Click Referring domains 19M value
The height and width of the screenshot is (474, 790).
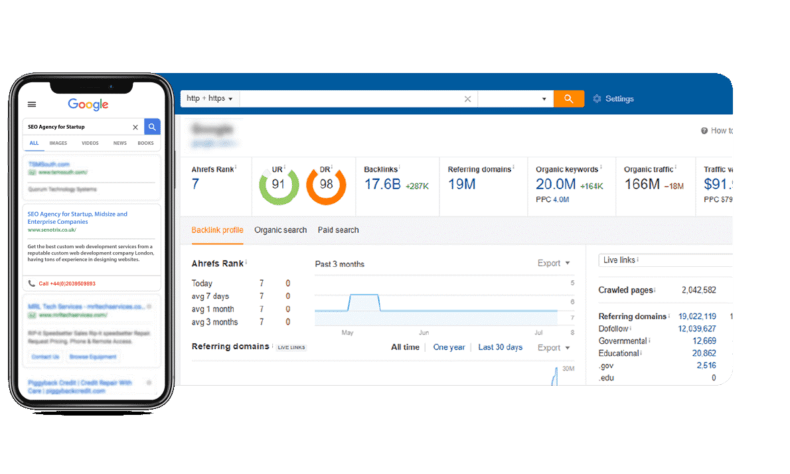click(x=462, y=184)
